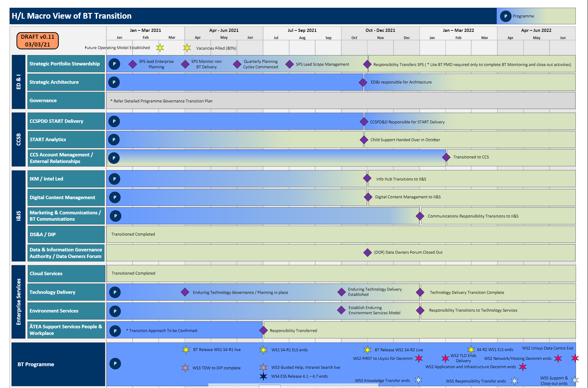Click the P circle in the BT Programme row
Image resolution: width=588 pixels, height=388 pixels.
[x=115, y=364]
